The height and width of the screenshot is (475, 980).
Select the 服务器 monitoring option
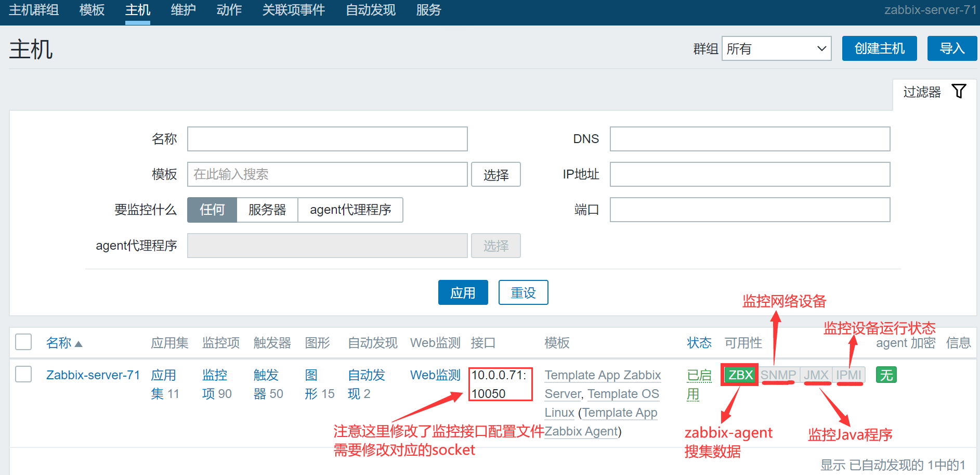[267, 210]
